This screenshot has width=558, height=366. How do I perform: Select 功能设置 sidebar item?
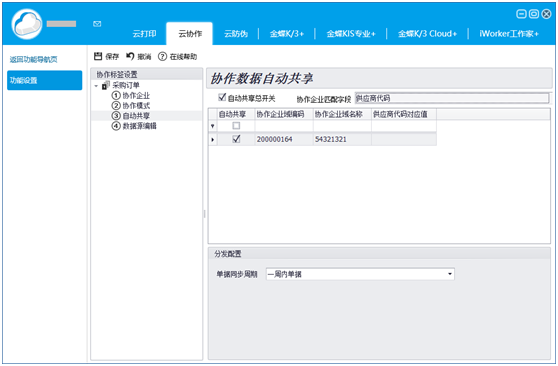click(44, 80)
